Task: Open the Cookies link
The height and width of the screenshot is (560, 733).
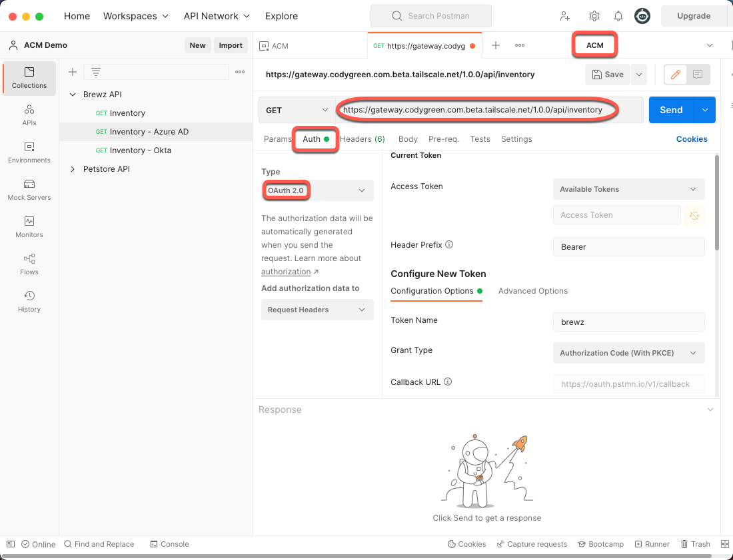Action: pyautogui.click(x=692, y=139)
